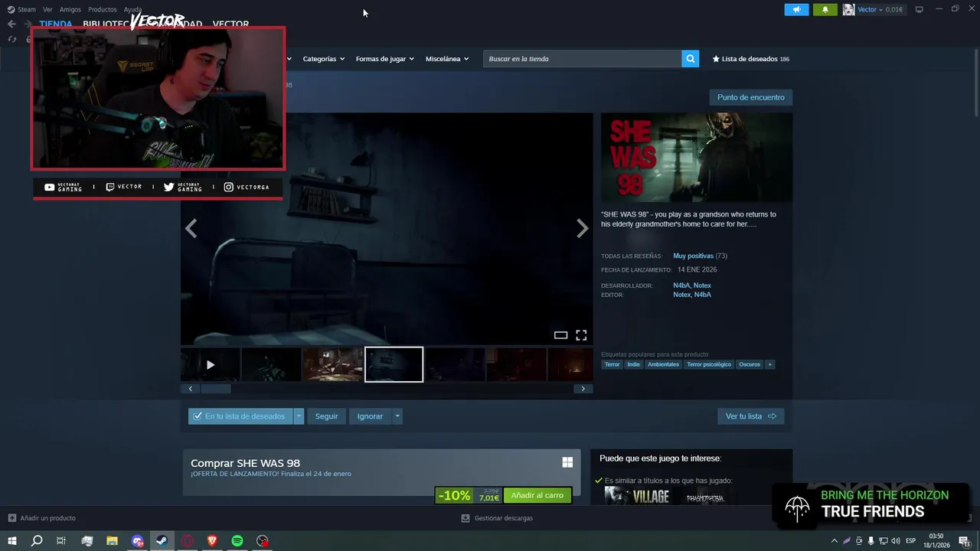Image resolution: width=980 pixels, height=551 pixels.
Task: Open Windows taskbar search
Action: (x=37, y=541)
